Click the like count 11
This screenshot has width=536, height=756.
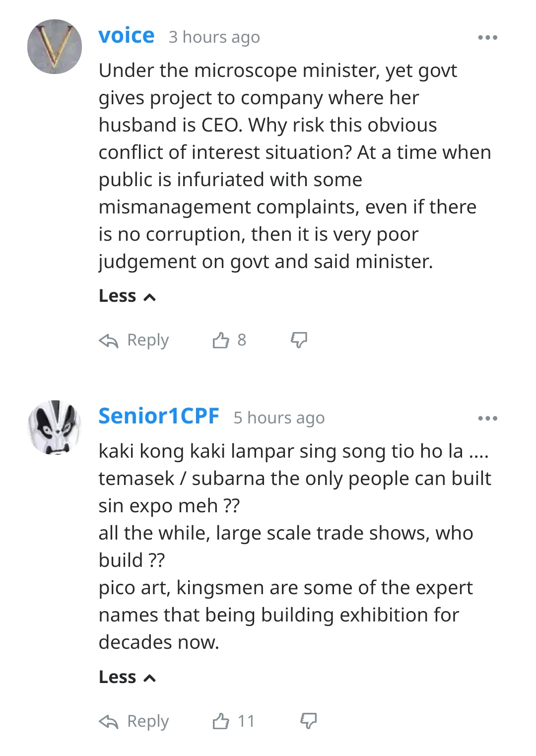pos(246,721)
